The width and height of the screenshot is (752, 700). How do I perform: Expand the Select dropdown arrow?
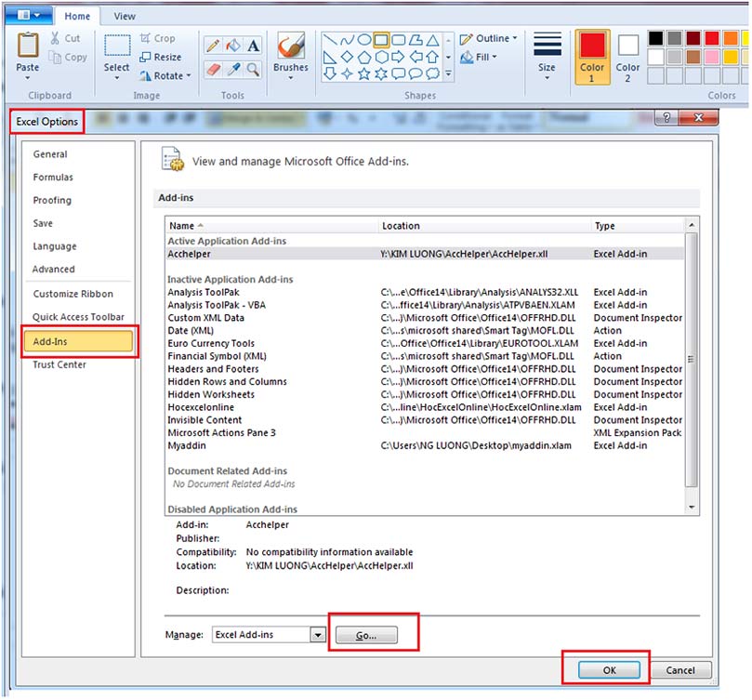click(116, 78)
